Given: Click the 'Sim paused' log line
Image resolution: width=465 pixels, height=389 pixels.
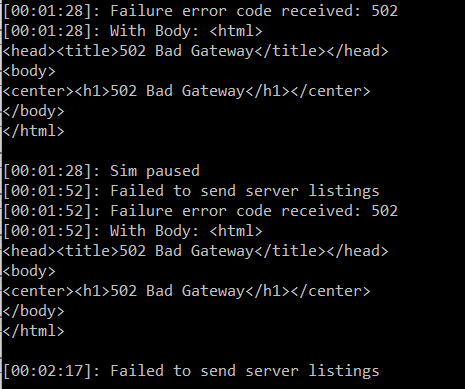Looking at the screenshot, I should [101, 171].
